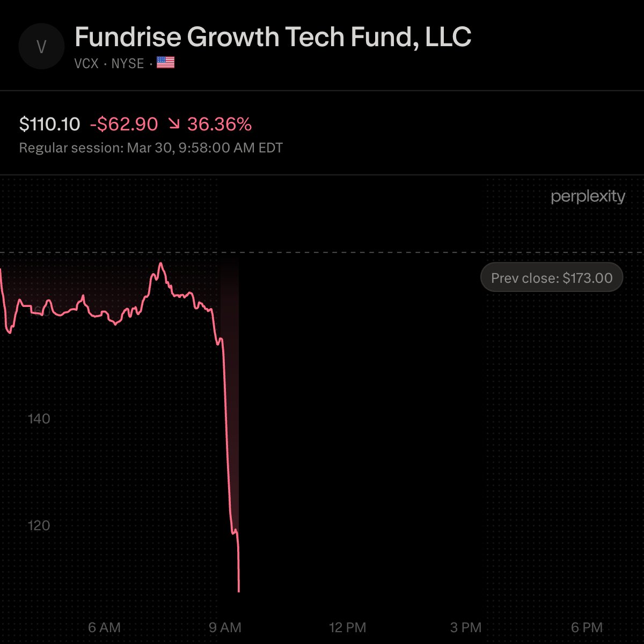Click the V ticker avatar circle

click(41, 47)
